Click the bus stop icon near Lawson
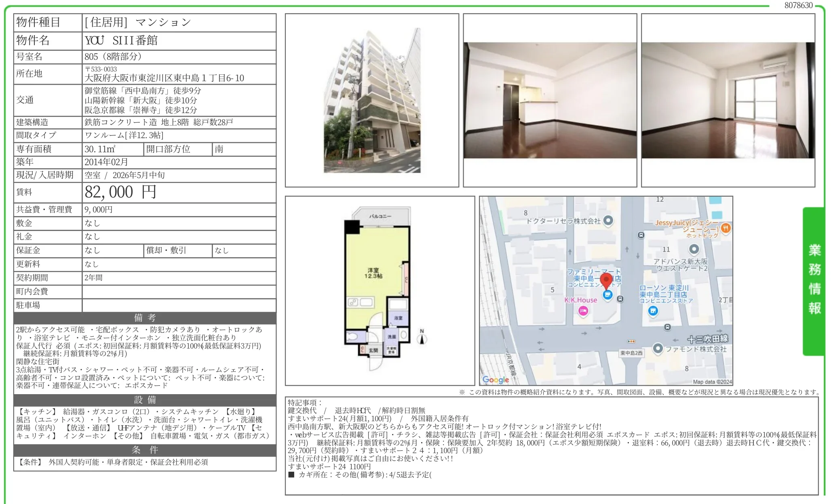 click(x=667, y=327)
